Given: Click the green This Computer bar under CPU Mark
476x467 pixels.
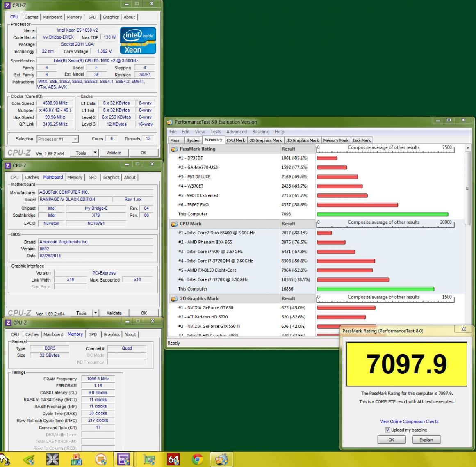Looking at the screenshot, I should pyautogui.click(x=376, y=289).
